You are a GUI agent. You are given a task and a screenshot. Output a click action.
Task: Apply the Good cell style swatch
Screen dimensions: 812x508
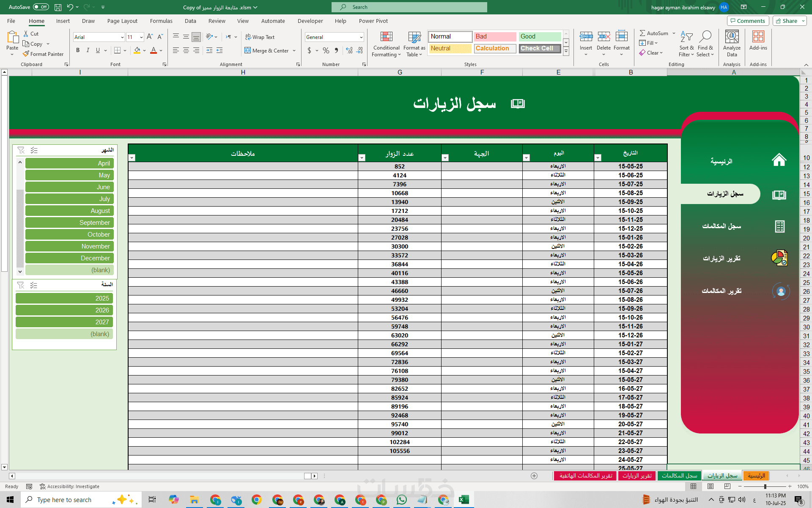point(540,36)
